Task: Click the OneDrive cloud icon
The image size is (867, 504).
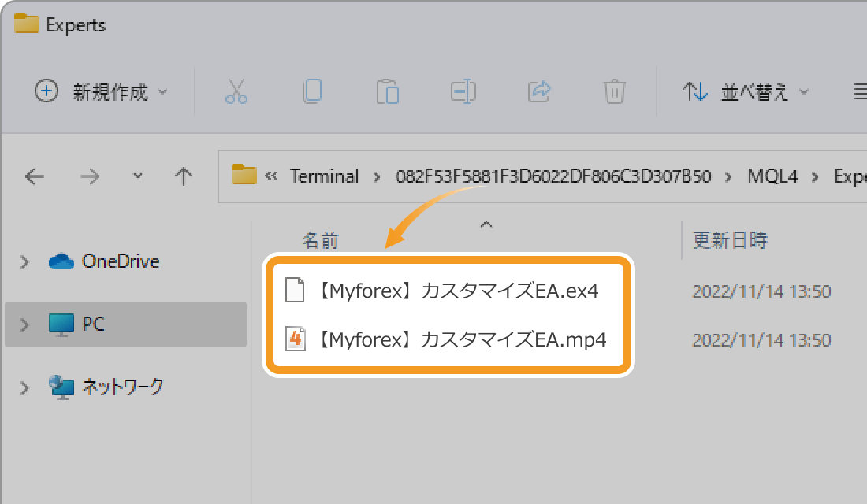Action: point(61,261)
